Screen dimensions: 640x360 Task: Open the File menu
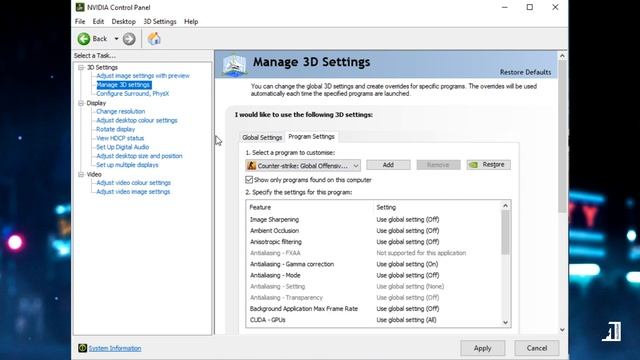pos(80,22)
